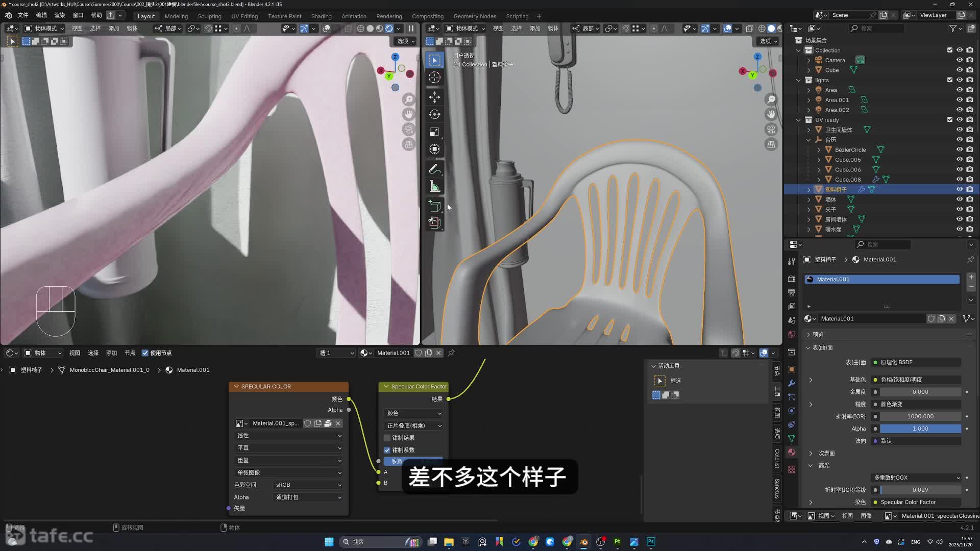Select the 暖水壶 object in outliner

(833, 229)
